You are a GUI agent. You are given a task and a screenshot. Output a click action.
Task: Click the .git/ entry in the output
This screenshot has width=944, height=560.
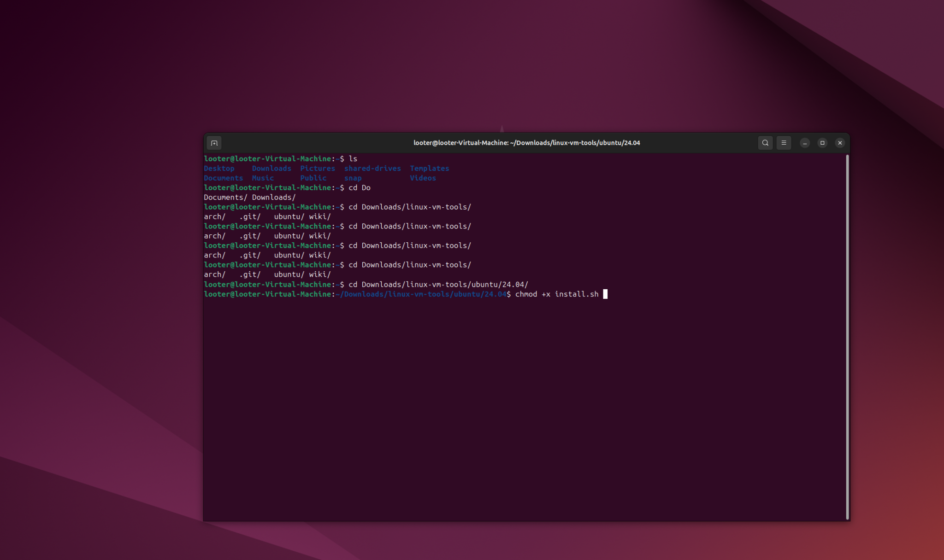[x=249, y=216]
